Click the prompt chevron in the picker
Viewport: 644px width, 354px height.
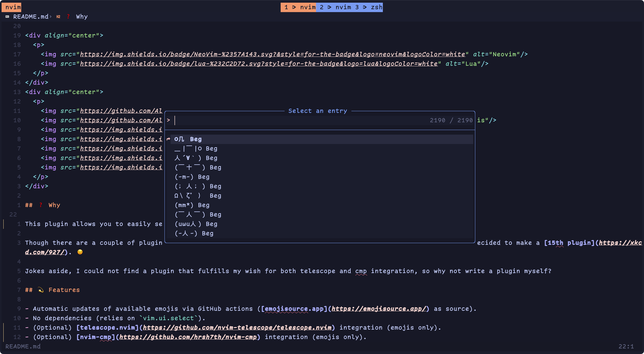point(169,120)
